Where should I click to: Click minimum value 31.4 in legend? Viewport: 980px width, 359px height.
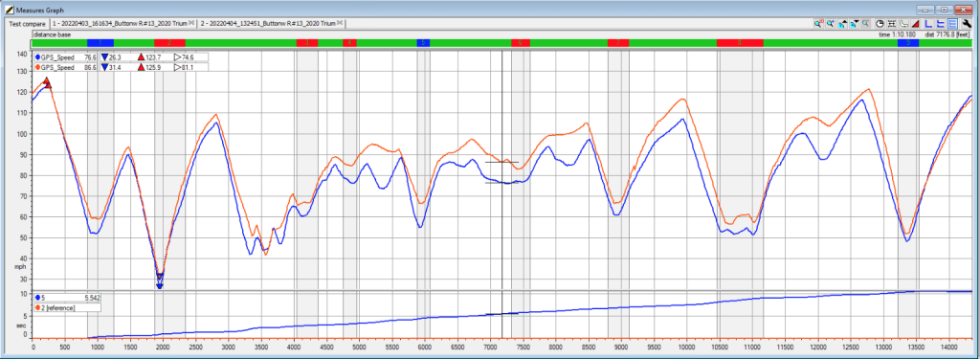115,67
